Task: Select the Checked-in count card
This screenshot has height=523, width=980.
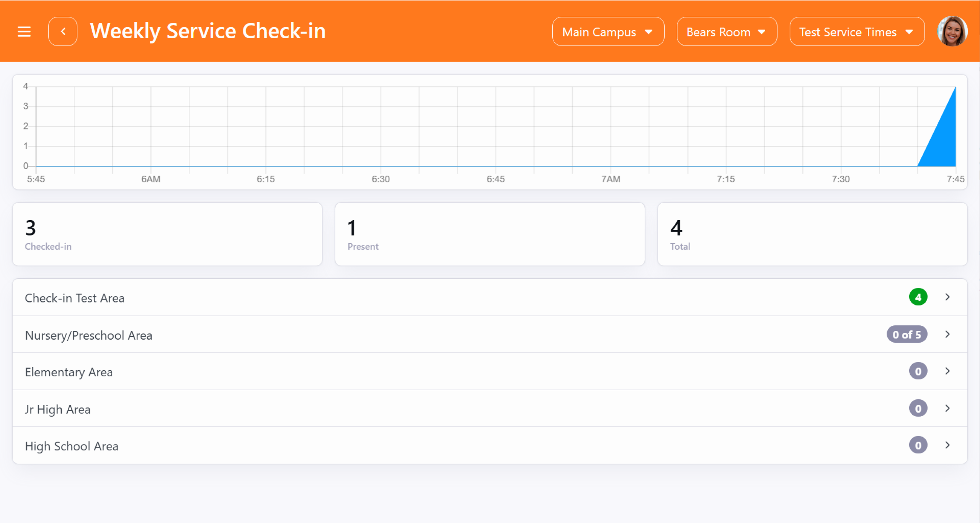Action: pos(167,234)
